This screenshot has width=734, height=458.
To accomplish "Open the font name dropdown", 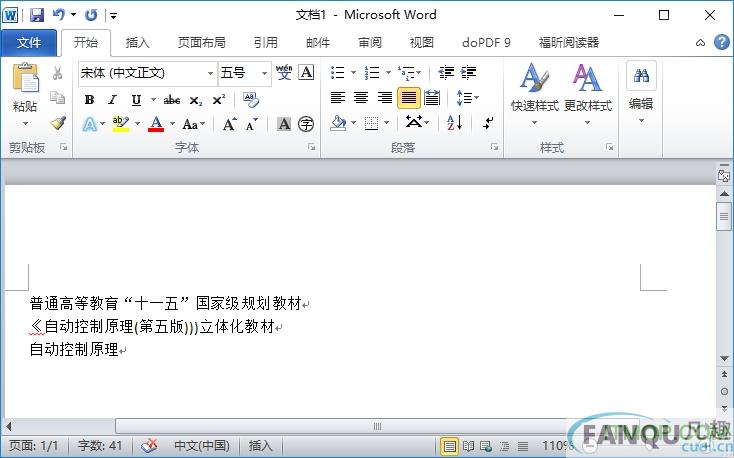I will point(210,73).
